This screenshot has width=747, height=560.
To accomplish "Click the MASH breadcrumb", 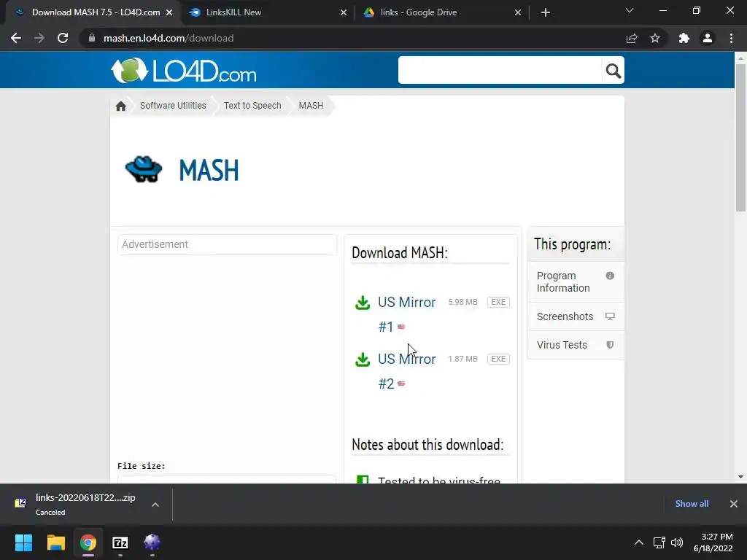I will coord(311,106).
